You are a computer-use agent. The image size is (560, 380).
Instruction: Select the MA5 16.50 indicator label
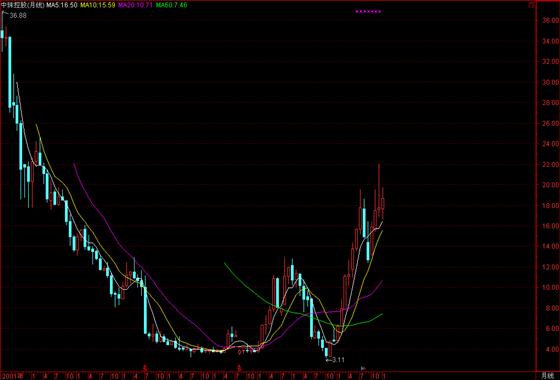click(62, 5)
